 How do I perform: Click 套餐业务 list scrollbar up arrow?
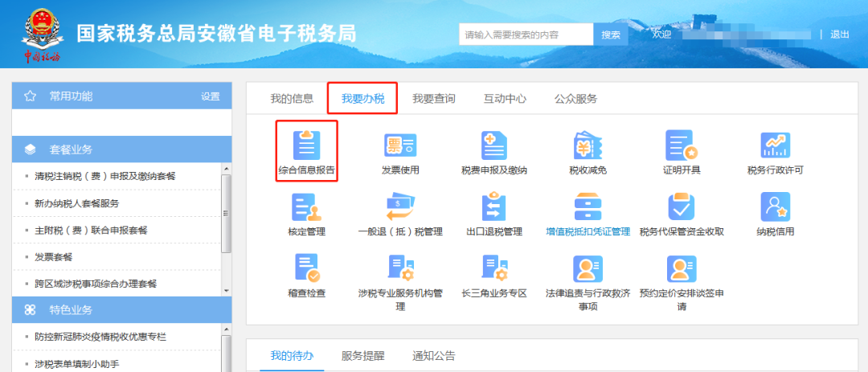[226, 168]
